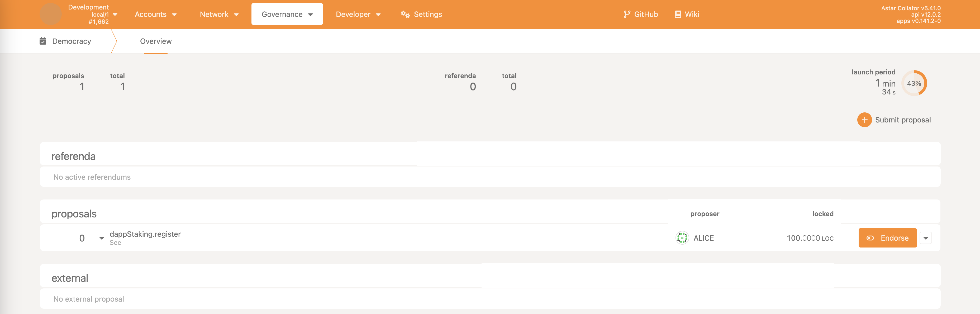Click the GitHub branch icon
980x314 pixels.
(x=627, y=14)
